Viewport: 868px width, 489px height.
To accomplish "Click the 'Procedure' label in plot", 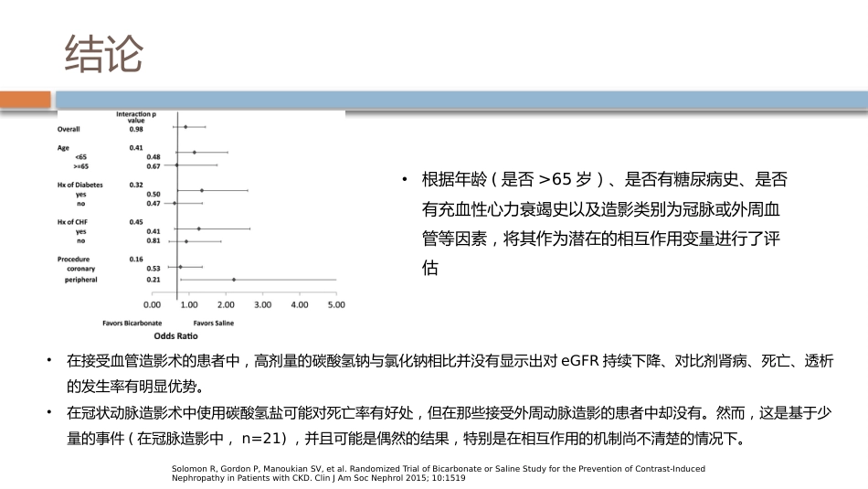I will point(73,260).
